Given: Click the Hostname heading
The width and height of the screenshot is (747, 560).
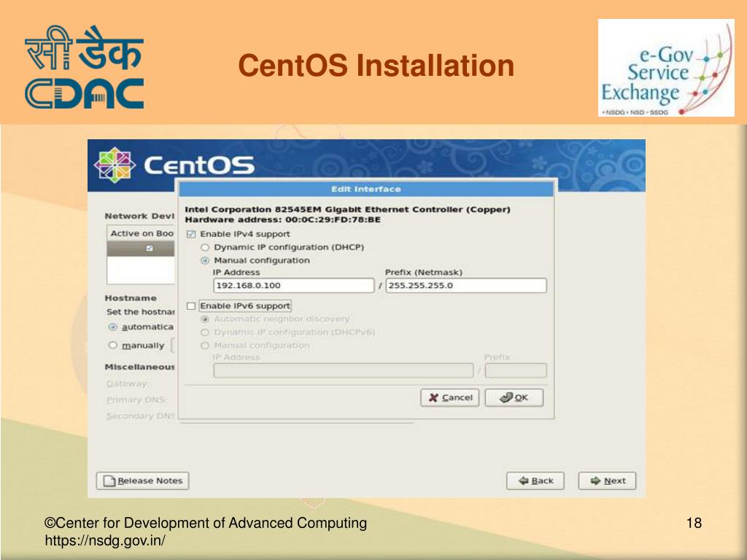Looking at the screenshot, I should 131,298.
